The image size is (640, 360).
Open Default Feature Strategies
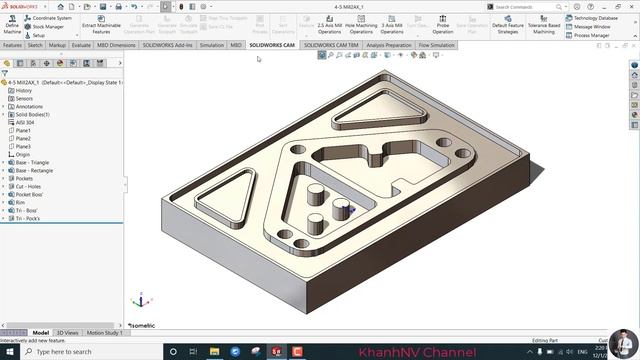pos(508,25)
